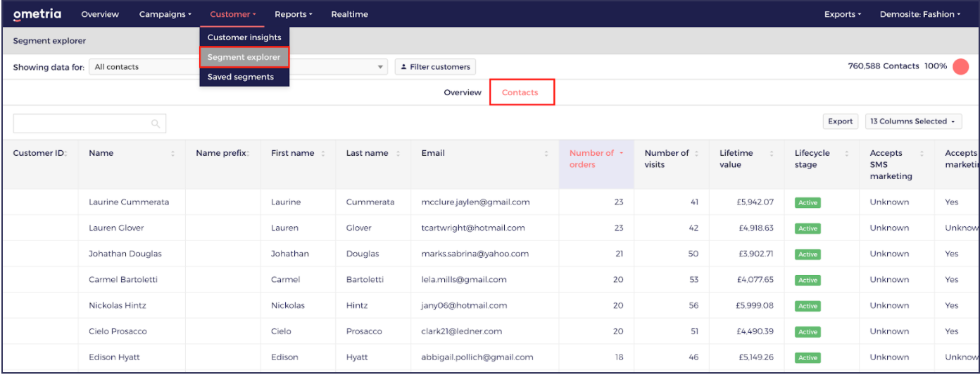Click Nickolas Hintz name cell
This screenshot has height=375, width=980.
point(118,305)
